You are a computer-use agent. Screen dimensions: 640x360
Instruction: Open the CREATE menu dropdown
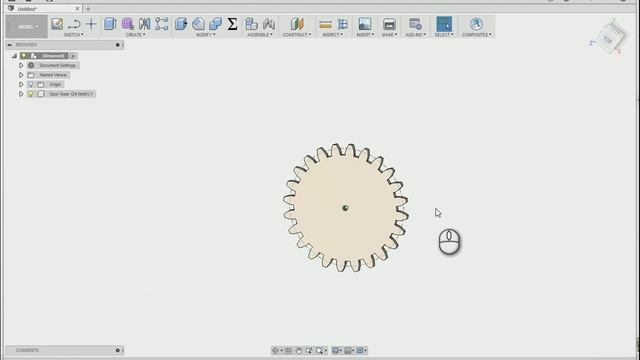tap(135, 35)
